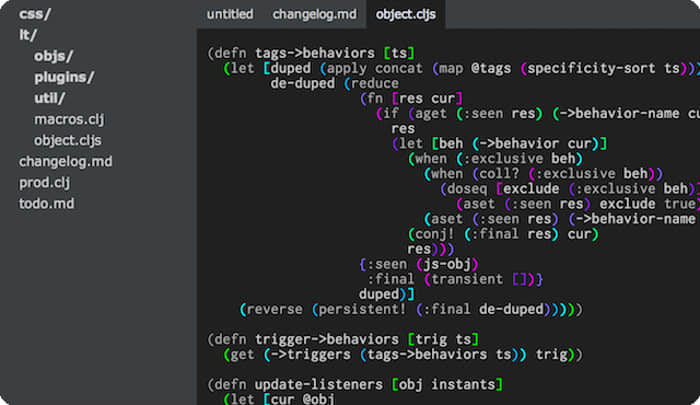
Task: Click the trigger->behaviors function name
Action: click(327, 339)
